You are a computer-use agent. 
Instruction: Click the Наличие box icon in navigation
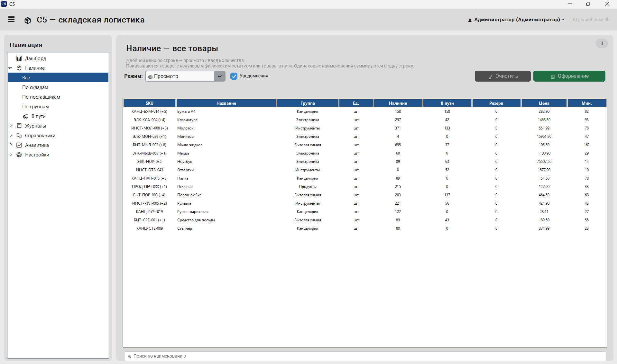point(19,68)
